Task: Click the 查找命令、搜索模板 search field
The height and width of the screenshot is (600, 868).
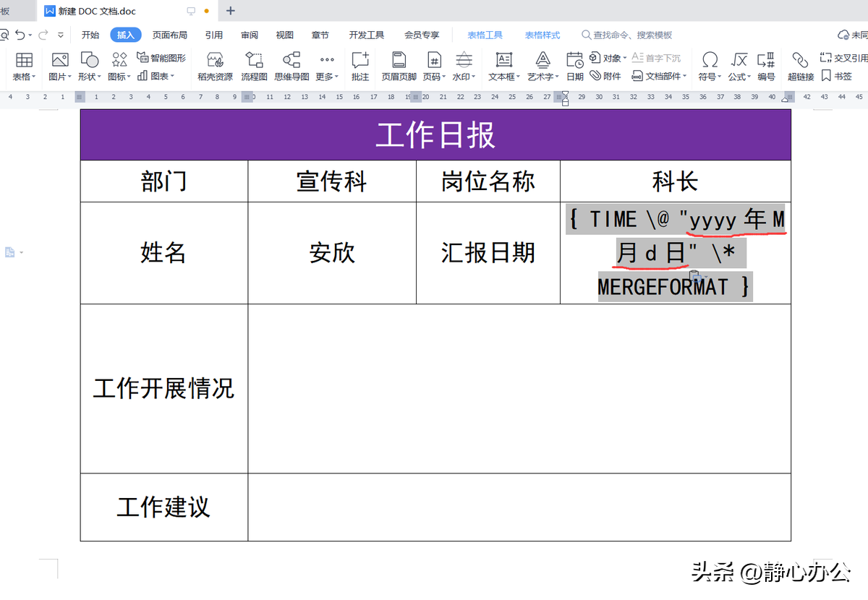Action: [627, 35]
